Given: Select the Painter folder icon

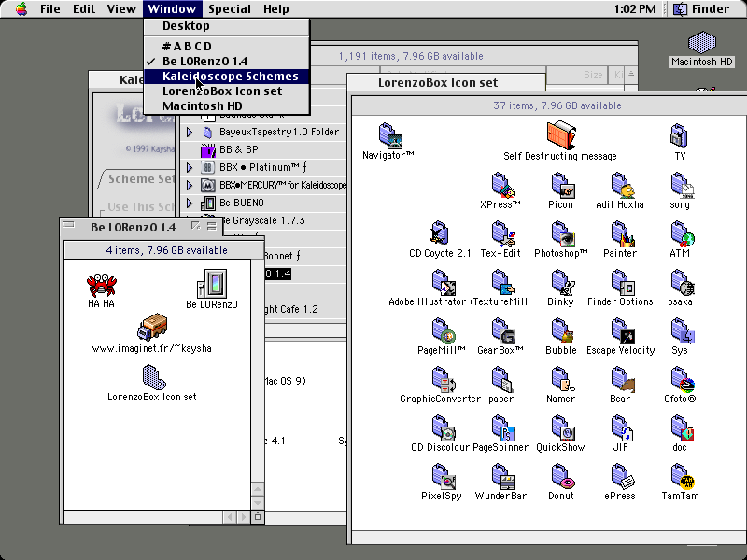Looking at the screenshot, I should [622, 233].
